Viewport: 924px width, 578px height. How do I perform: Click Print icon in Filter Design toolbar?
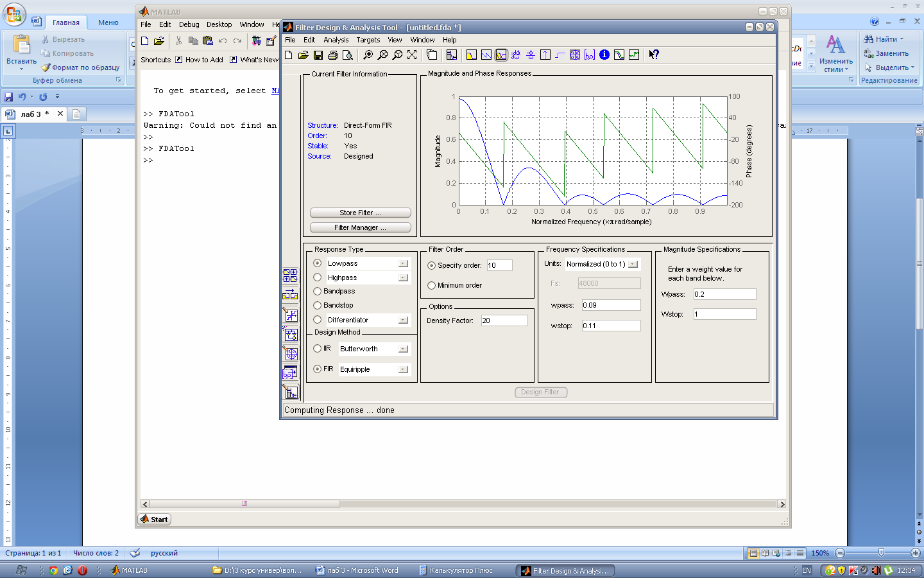tap(332, 55)
